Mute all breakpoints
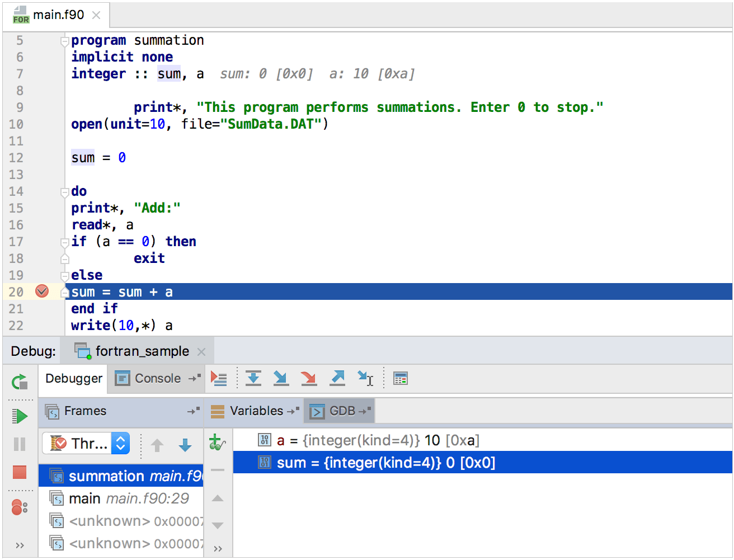This screenshot has width=734, height=560. point(18,507)
